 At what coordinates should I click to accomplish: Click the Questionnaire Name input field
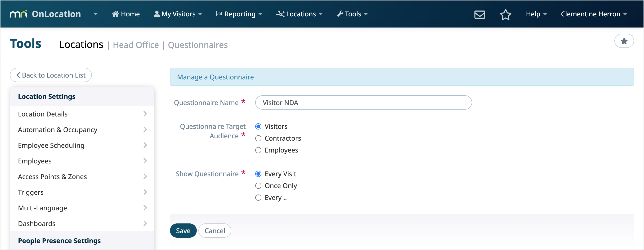363,102
